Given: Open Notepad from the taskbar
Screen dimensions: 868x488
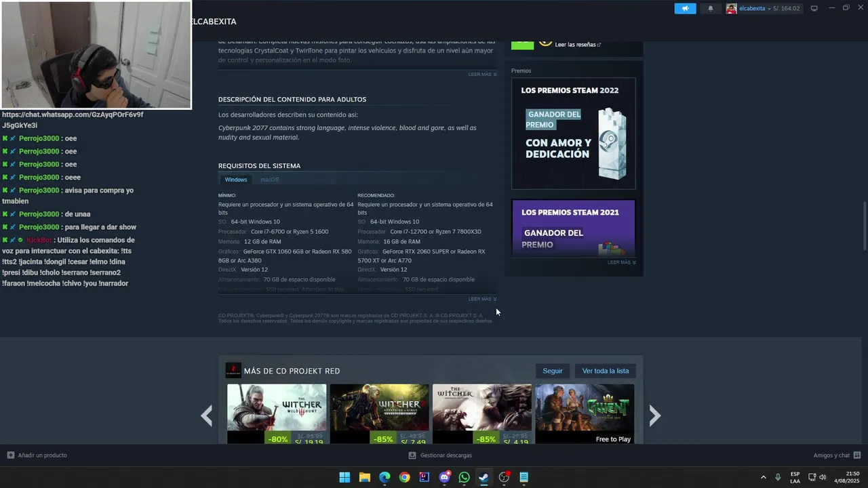Looking at the screenshot, I should [x=524, y=477].
